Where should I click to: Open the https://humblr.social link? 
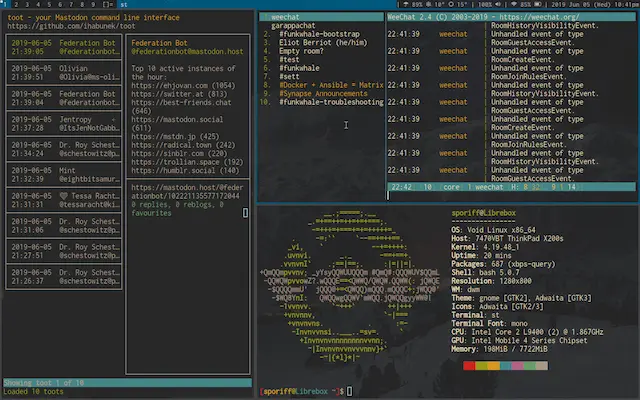pos(173,171)
